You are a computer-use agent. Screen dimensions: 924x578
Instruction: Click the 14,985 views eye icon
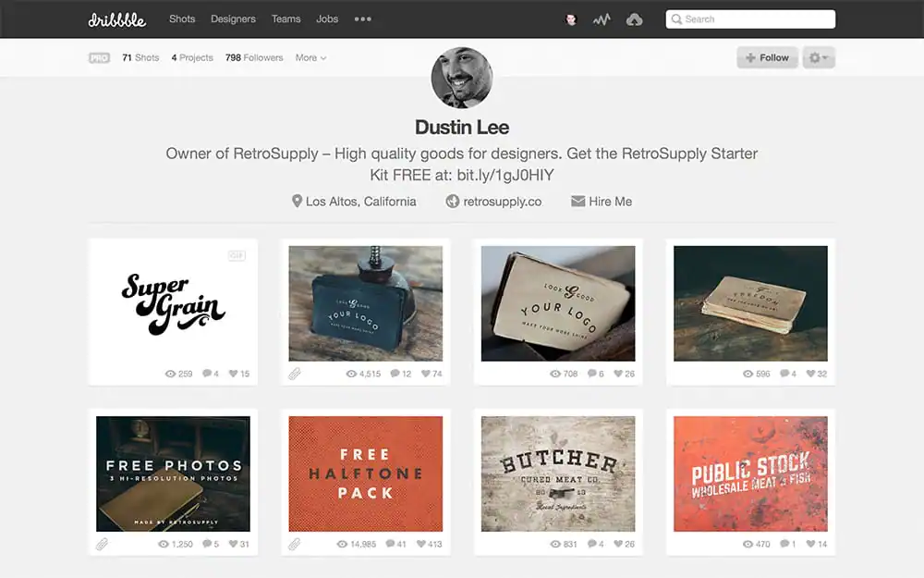(342, 545)
